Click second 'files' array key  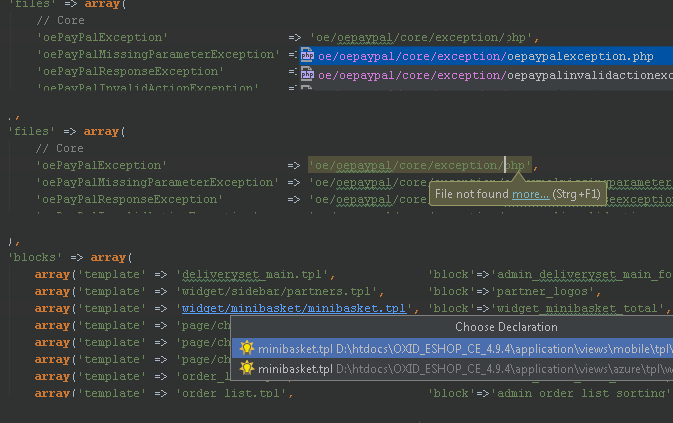[x=31, y=131]
